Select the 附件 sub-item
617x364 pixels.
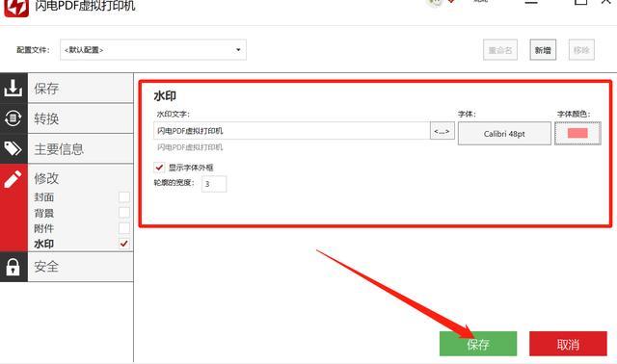coord(43,228)
